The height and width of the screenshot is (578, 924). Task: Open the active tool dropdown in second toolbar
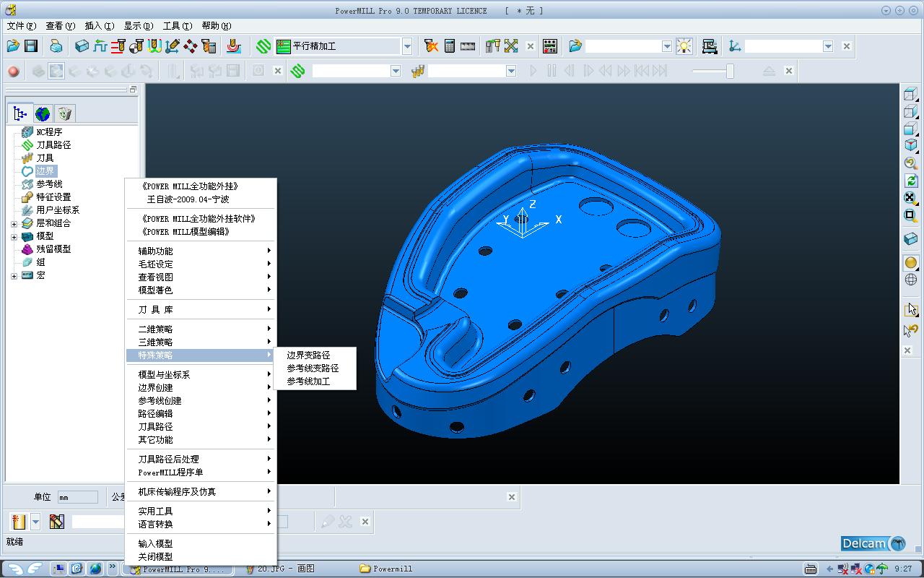(511, 71)
